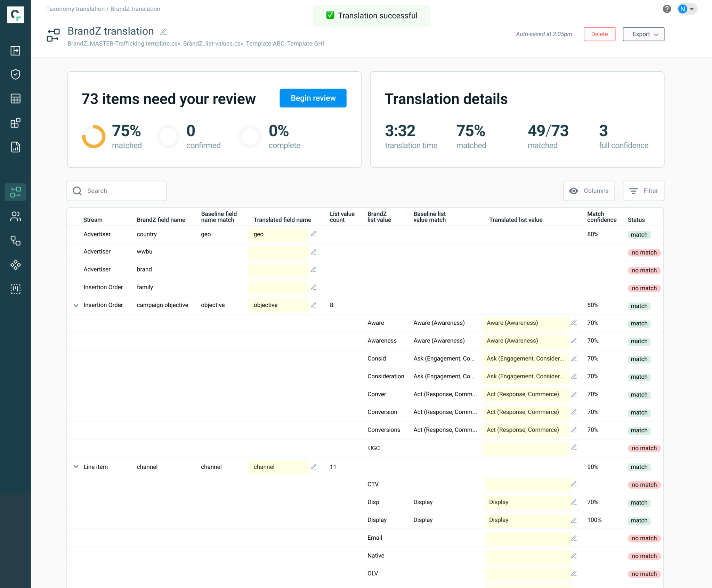Click the Delete button
Viewport: 712px width, 588px height.
coord(599,34)
